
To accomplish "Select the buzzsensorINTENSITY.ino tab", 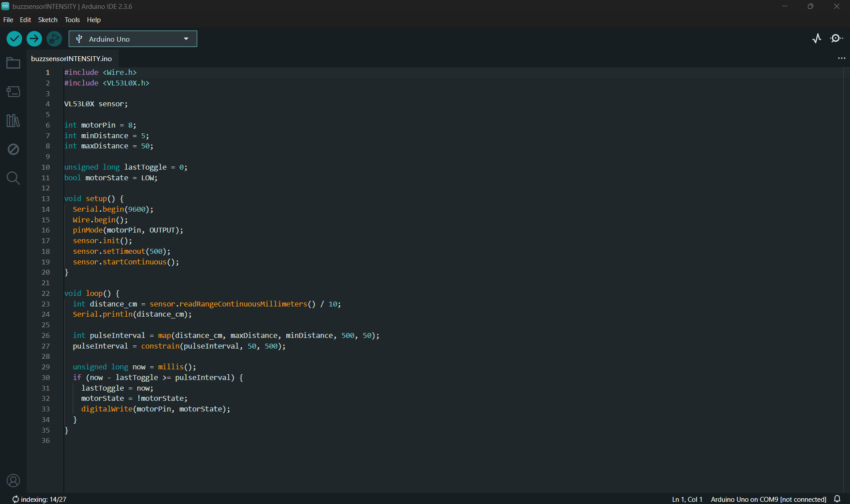I will click(x=71, y=58).
